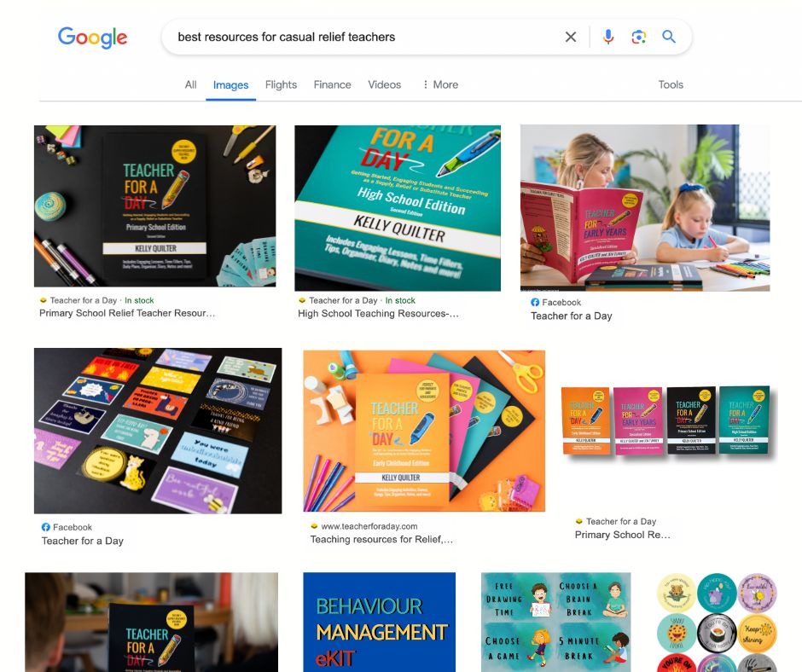Clear the search query with X icon

(x=571, y=37)
